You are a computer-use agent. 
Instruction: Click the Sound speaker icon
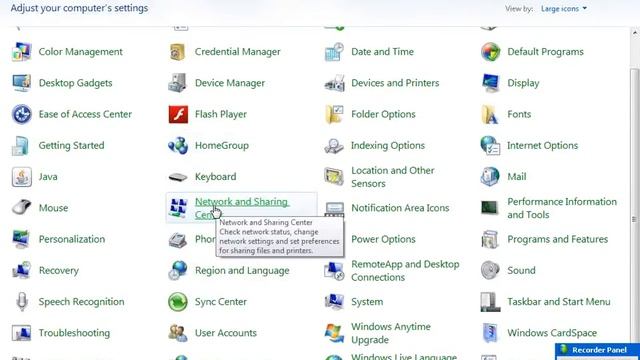pos(490,270)
